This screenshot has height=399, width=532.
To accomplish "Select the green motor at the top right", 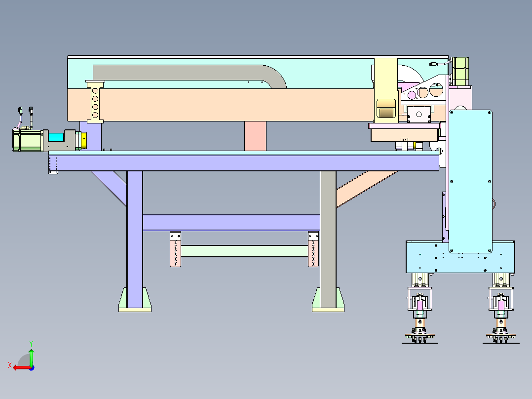I will [x=460, y=71].
